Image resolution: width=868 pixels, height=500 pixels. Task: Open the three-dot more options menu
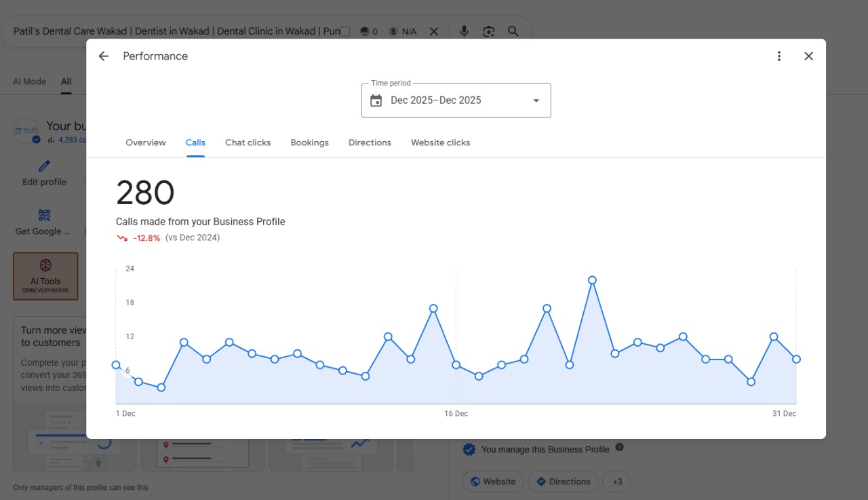tap(779, 56)
